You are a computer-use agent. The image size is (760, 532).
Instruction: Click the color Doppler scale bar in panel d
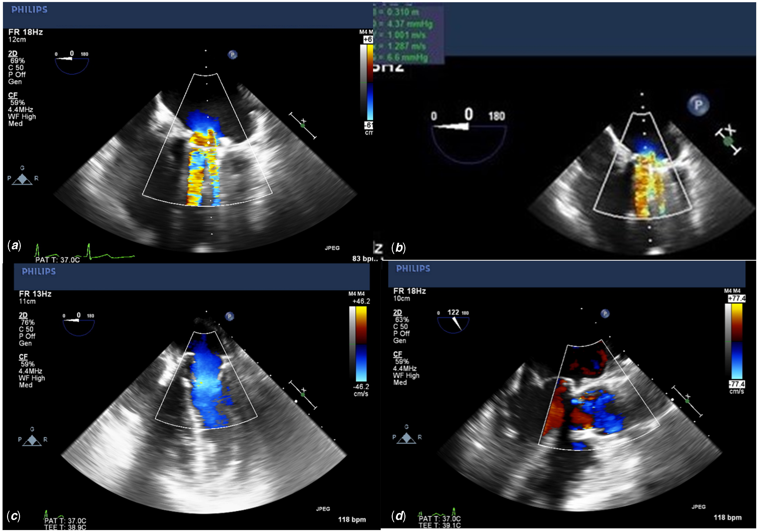737,341
